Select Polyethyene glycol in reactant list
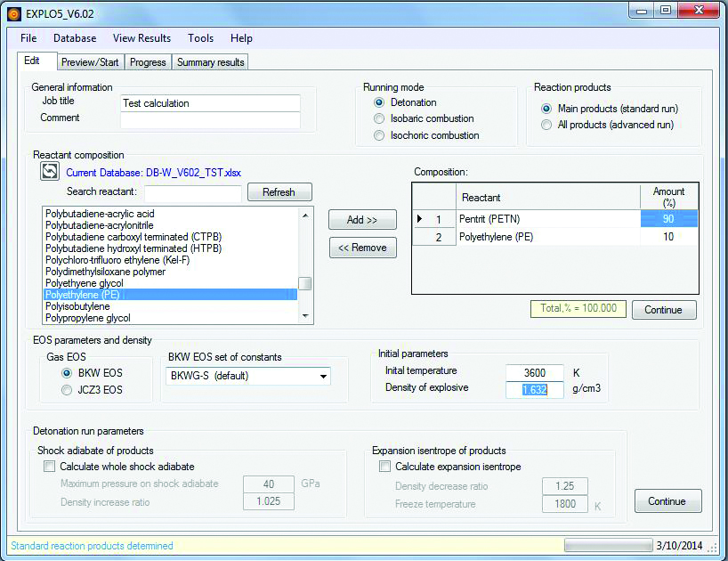 [170, 283]
